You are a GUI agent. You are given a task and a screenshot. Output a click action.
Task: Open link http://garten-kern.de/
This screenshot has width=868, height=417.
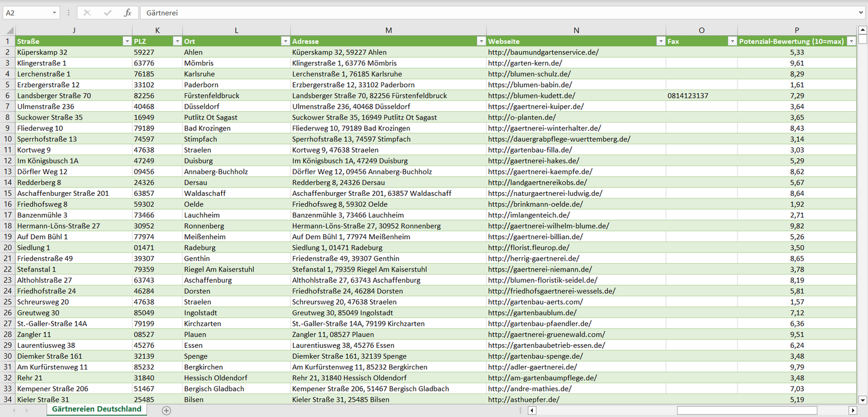(x=525, y=63)
